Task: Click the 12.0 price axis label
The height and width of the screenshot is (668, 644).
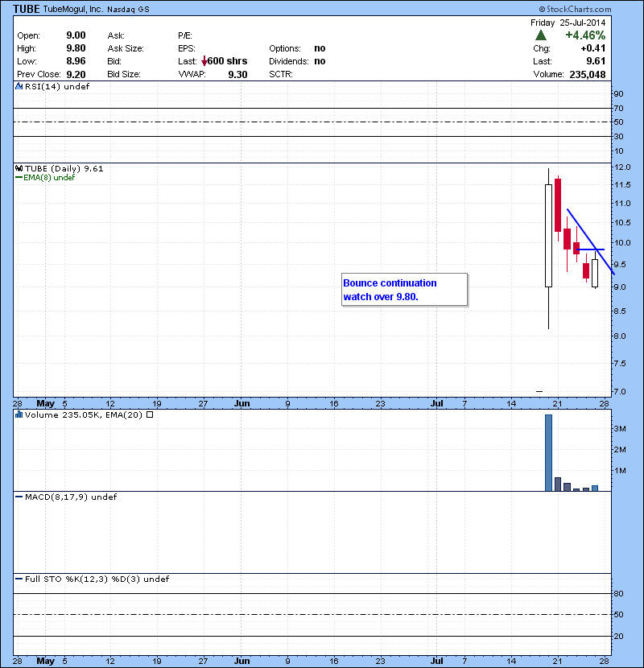Action: click(x=622, y=167)
